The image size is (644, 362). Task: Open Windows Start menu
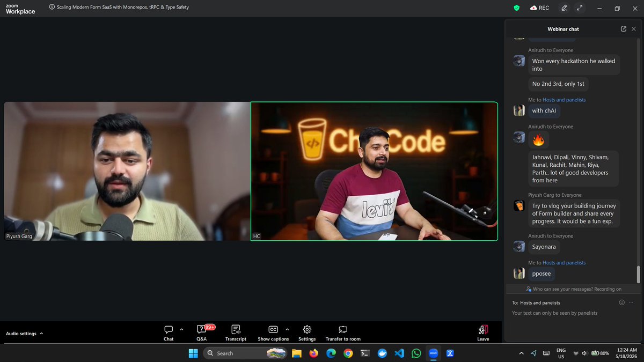pos(193,353)
